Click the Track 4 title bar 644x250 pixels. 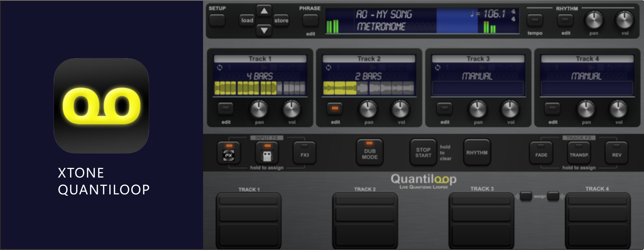587,59
